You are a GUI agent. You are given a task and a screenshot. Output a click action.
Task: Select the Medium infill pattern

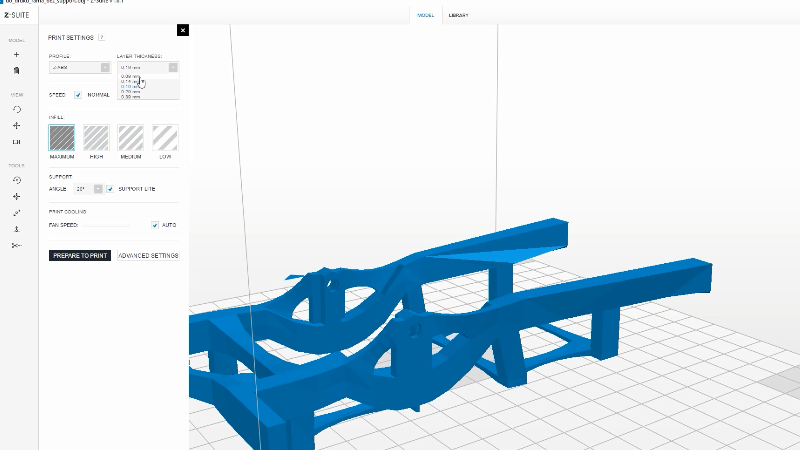coord(131,138)
